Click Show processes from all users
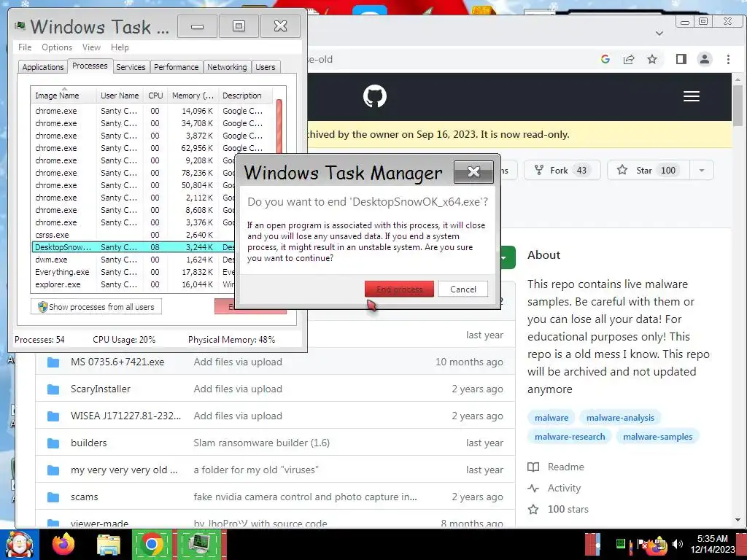Viewport: 747px width, 560px height. tap(96, 307)
